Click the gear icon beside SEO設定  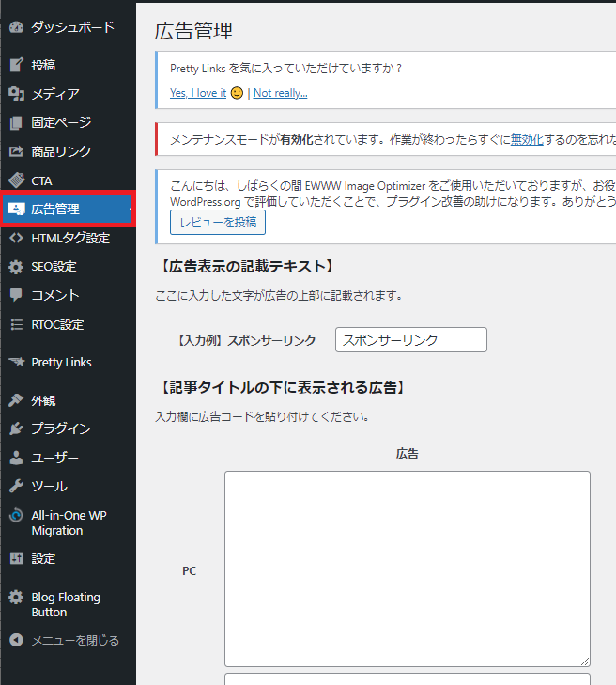click(x=16, y=267)
